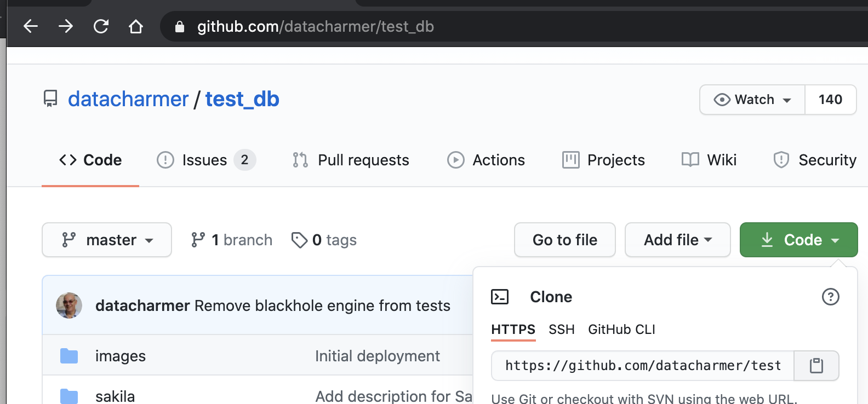This screenshot has height=404, width=868.
Task: View the 1 branch link
Action: 231,240
